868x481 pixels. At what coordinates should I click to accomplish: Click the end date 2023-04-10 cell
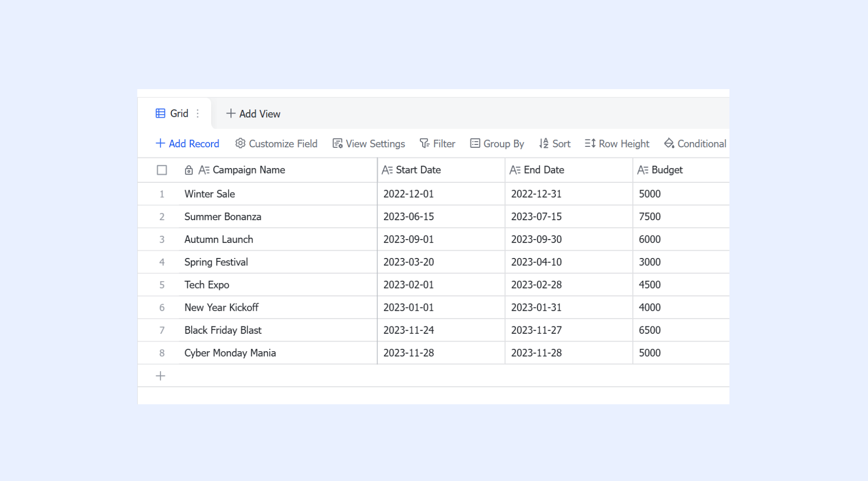tap(569, 262)
